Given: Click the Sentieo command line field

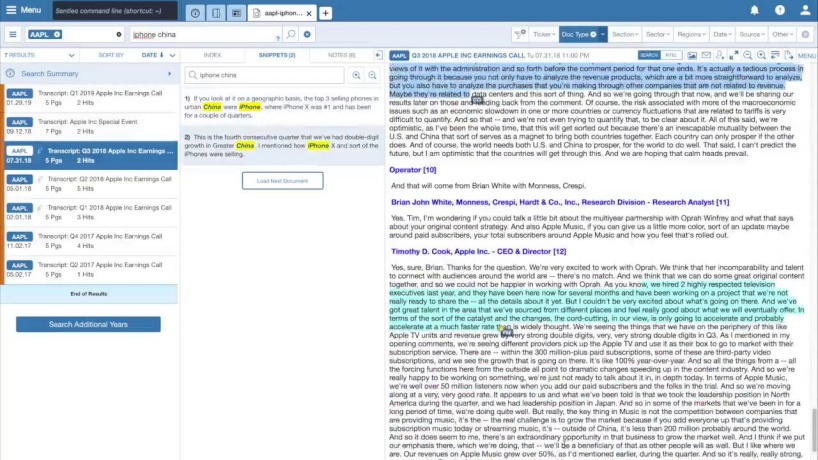Looking at the screenshot, I should [114, 10].
